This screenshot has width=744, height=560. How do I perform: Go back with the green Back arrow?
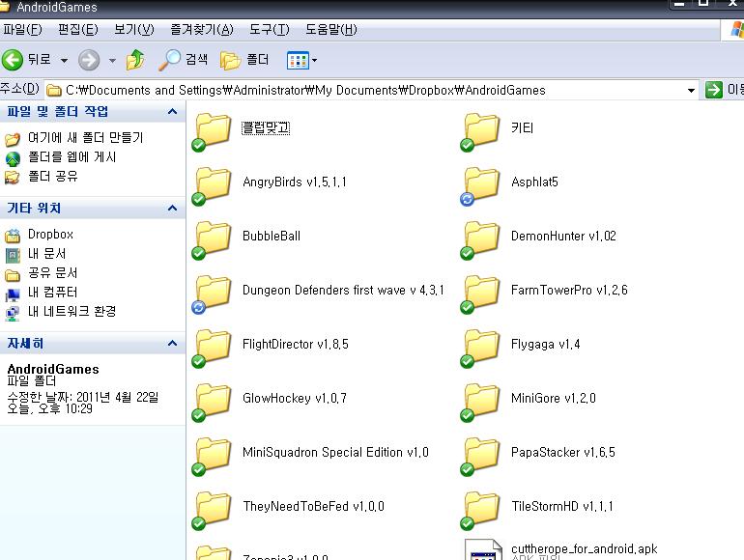click(x=13, y=60)
